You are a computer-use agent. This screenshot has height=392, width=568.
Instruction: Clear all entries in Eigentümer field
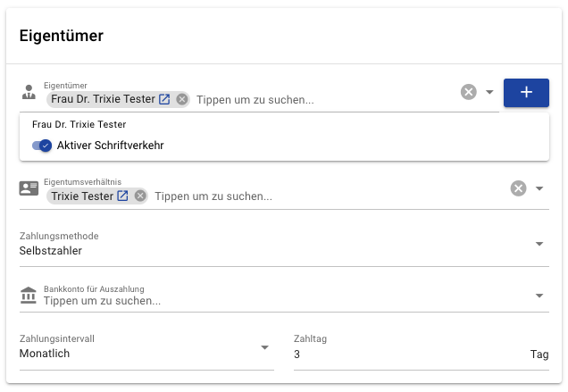pyautogui.click(x=469, y=92)
